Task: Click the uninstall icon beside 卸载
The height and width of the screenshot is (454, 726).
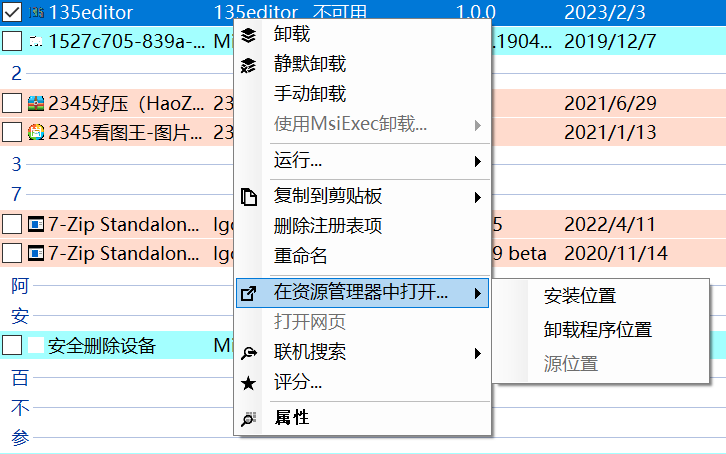Action: click(x=249, y=35)
